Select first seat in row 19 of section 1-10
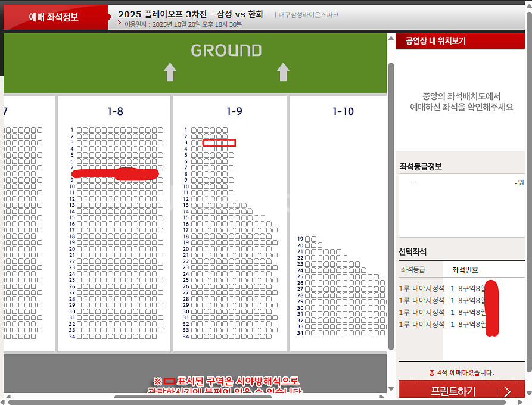The width and height of the screenshot is (532, 405). [308, 239]
